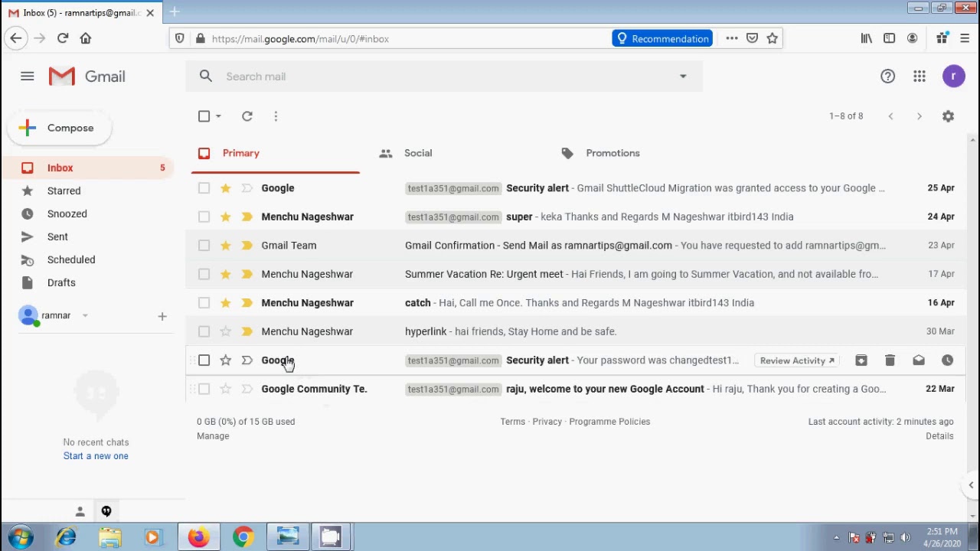Open the Sent folder
The image size is (980, 551).
[88, 236]
